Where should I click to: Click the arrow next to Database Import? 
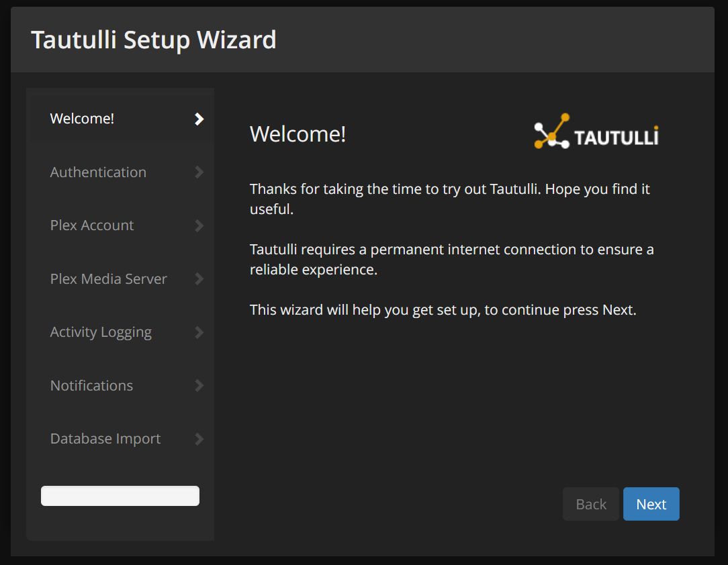[199, 439]
